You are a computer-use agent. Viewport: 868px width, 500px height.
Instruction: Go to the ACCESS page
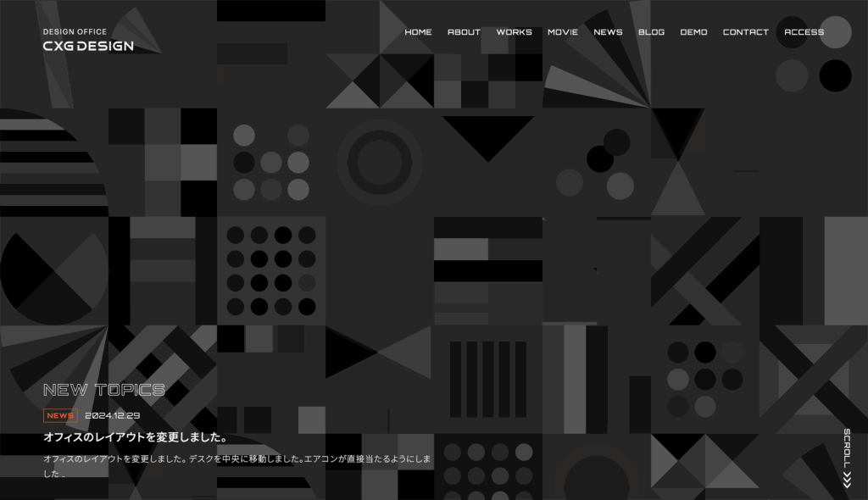pyautogui.click(x=804, y=32)
